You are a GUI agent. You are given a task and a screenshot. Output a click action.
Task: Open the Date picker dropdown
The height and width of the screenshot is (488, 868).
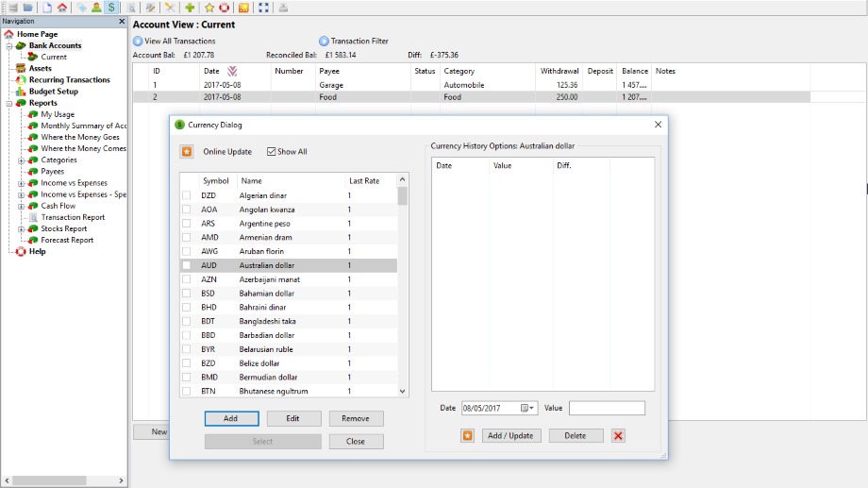(530, 408)
